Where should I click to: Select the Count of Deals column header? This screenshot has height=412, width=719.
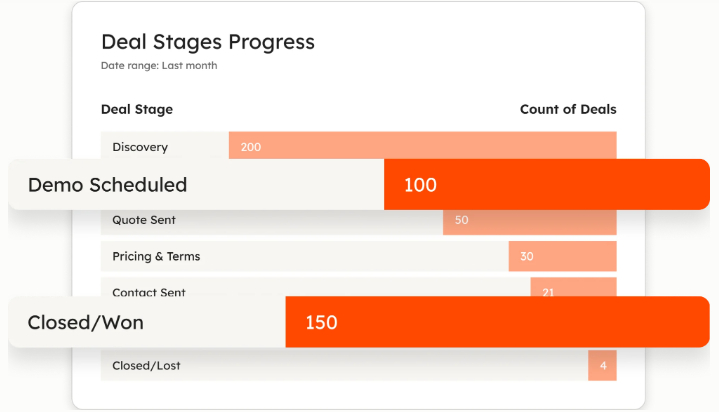point(568,109)
